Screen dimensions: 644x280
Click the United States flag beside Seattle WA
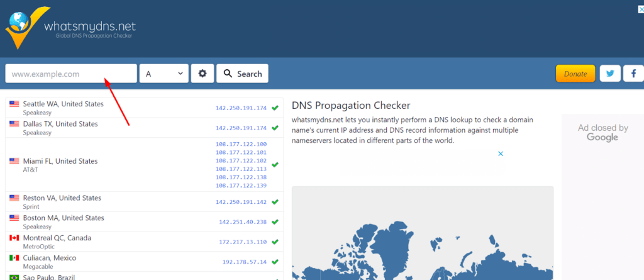point(14,104)
